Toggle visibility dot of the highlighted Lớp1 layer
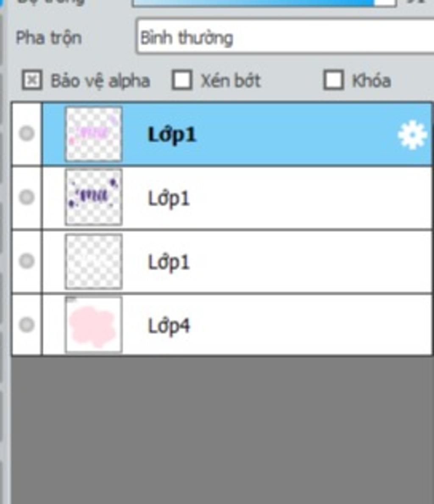The height and width of the screenshot is (504, 434). click(x=27, y=133)
